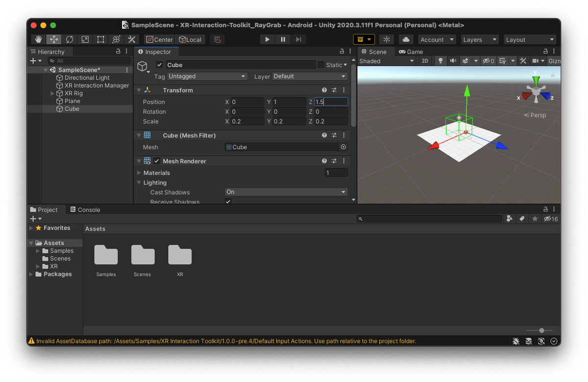Click the favorites star icon in Project
588x382 pixels.
[535, 219]
